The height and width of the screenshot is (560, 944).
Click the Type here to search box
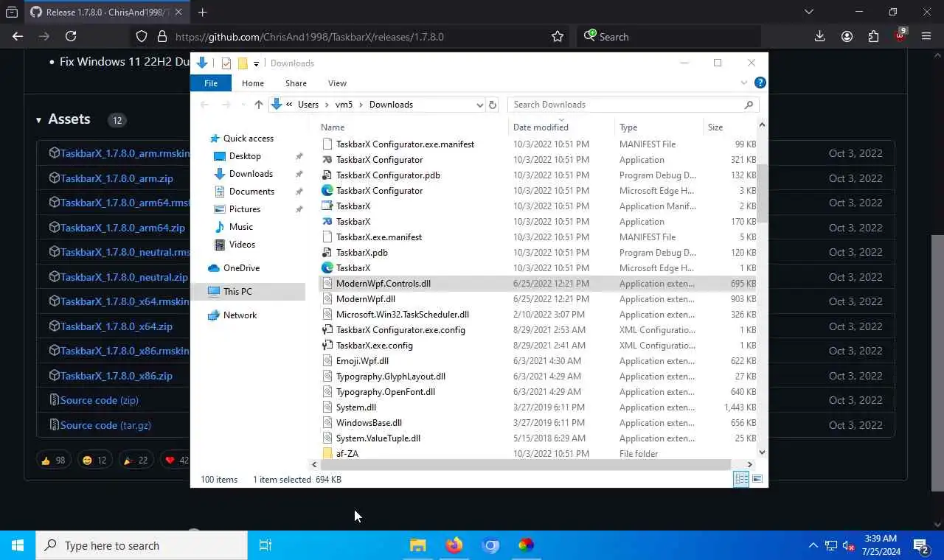click(142, 545)
